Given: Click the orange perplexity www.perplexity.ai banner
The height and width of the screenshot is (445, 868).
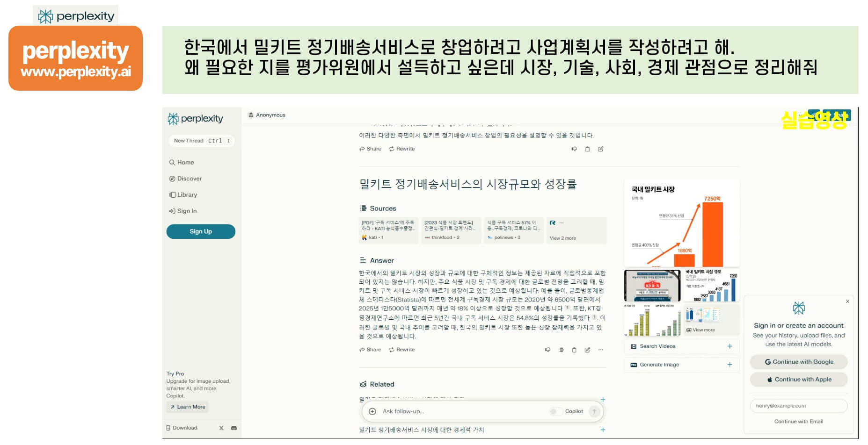Looking at the screenshot, I should [x=75, y=58].
